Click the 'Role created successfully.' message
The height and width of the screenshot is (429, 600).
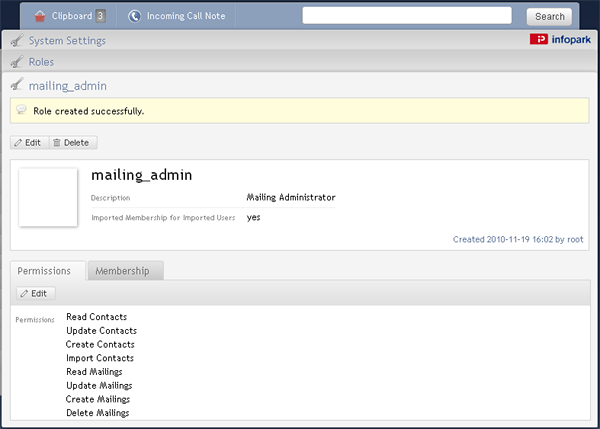point(89,111)
